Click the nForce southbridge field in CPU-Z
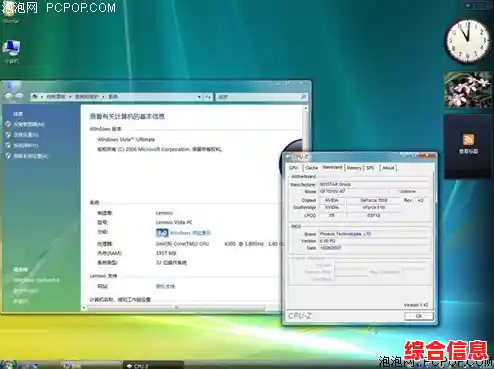 point(374,207)
